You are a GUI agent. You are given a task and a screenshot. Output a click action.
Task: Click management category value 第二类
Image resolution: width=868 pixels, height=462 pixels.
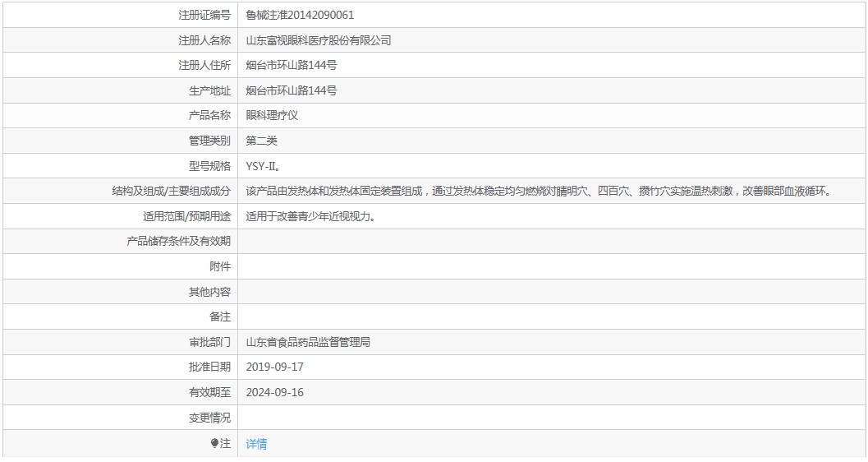[261, 141]
